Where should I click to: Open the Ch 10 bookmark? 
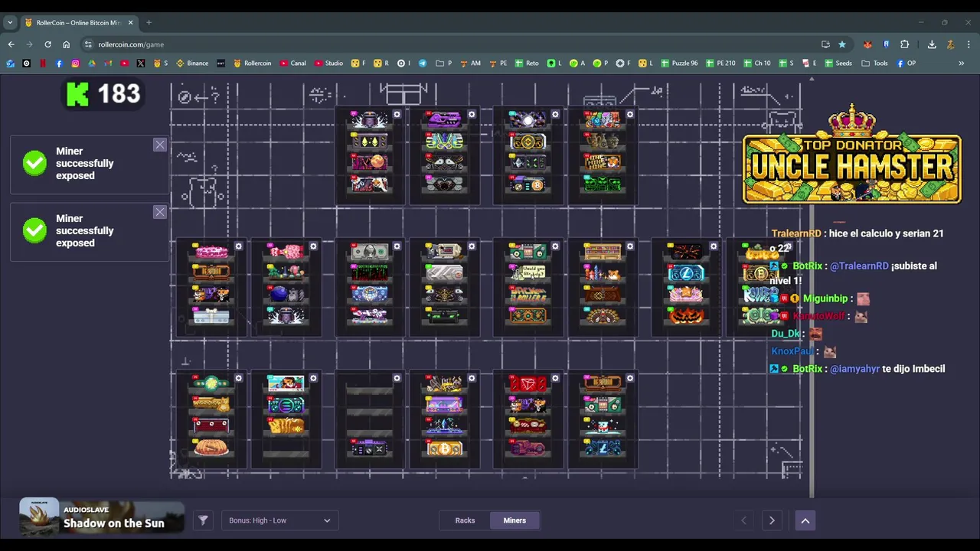(757, 63)
